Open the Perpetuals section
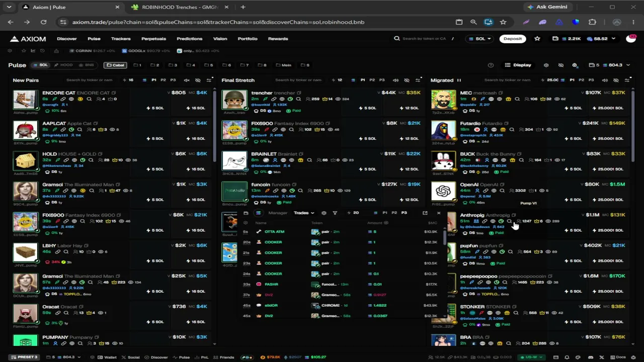644x362 pixels. click(153, 39)
